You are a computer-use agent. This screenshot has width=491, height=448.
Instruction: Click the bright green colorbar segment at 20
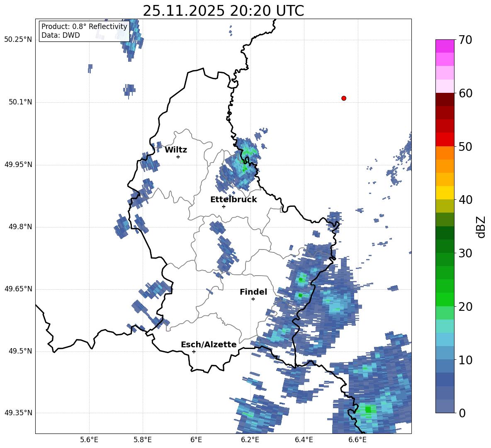(445, 299)
